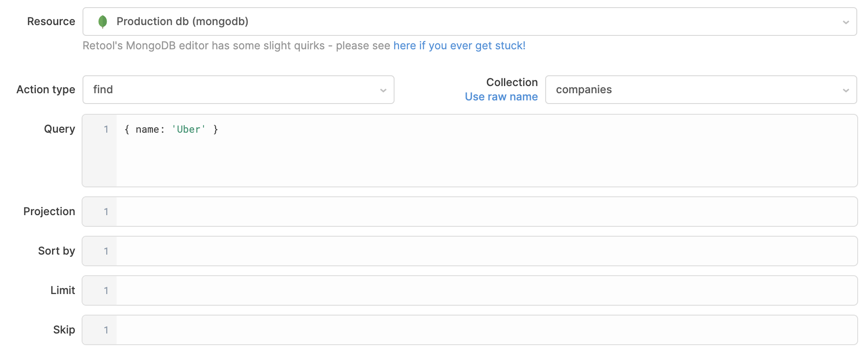The width and height of the screenshot is (868, 355).
Task: Focus the Projection input field
Action: click(x=486, y=212)
